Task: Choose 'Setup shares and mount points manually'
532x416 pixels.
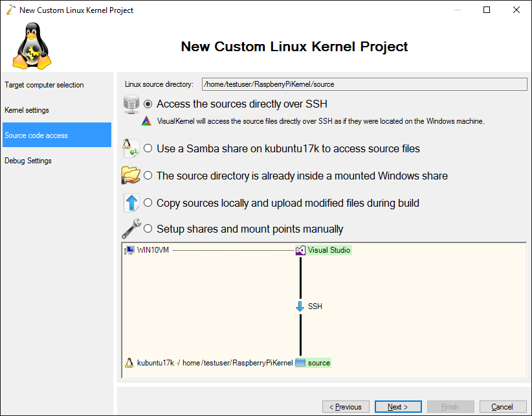Action: (x=148, y=229)
